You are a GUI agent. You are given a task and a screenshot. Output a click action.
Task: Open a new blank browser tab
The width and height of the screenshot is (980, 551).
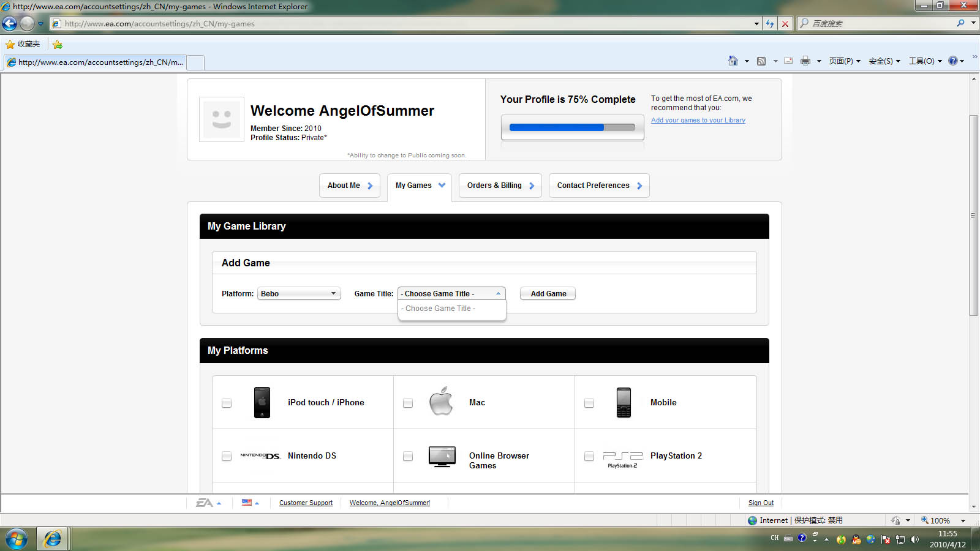point(195,62)
